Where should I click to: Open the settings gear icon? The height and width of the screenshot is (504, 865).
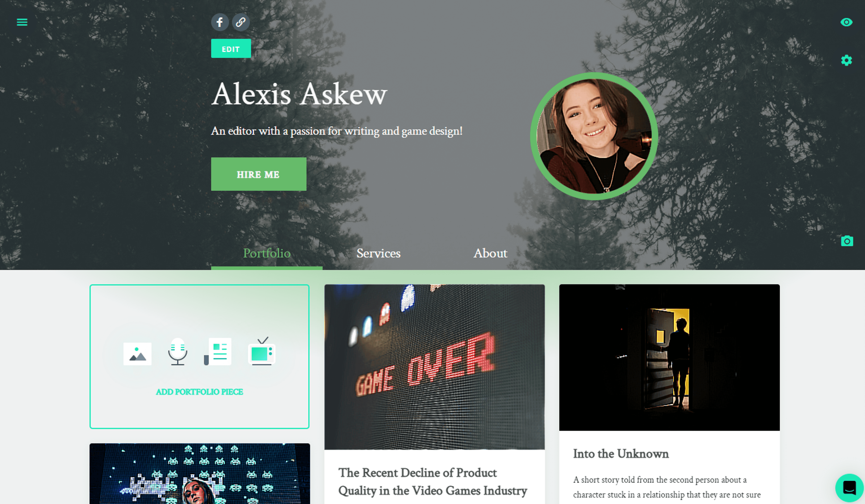847,60
